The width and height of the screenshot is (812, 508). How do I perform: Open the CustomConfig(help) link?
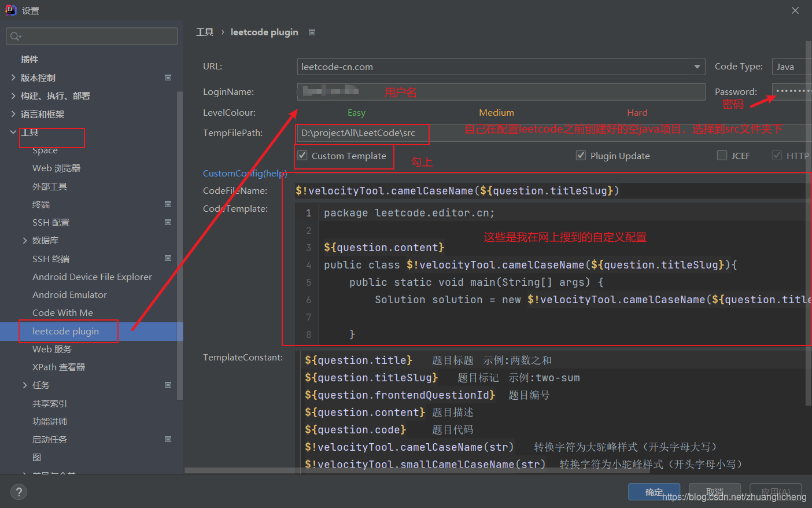[245, 173]
